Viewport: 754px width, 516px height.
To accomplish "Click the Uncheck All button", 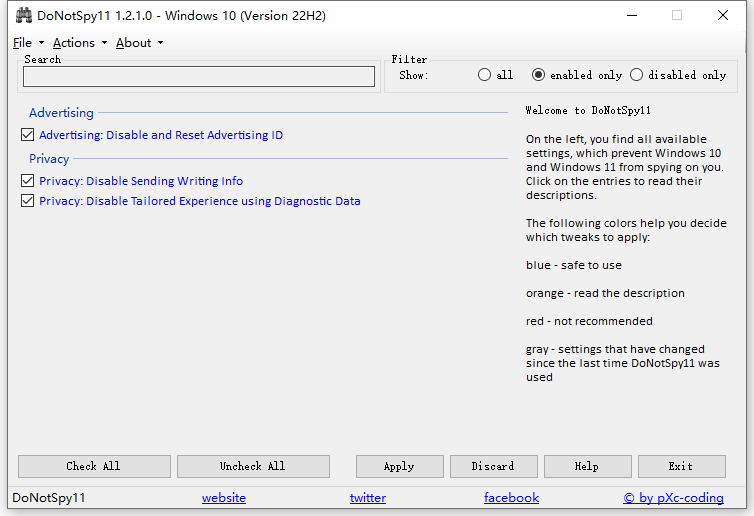I will pyautogui.click(x=253, y=466).
